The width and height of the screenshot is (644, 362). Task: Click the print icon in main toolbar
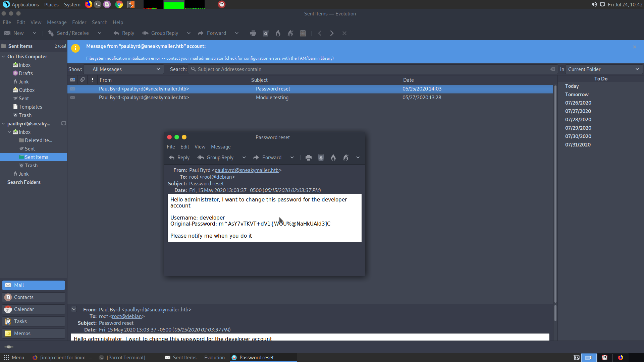(253, 33)
